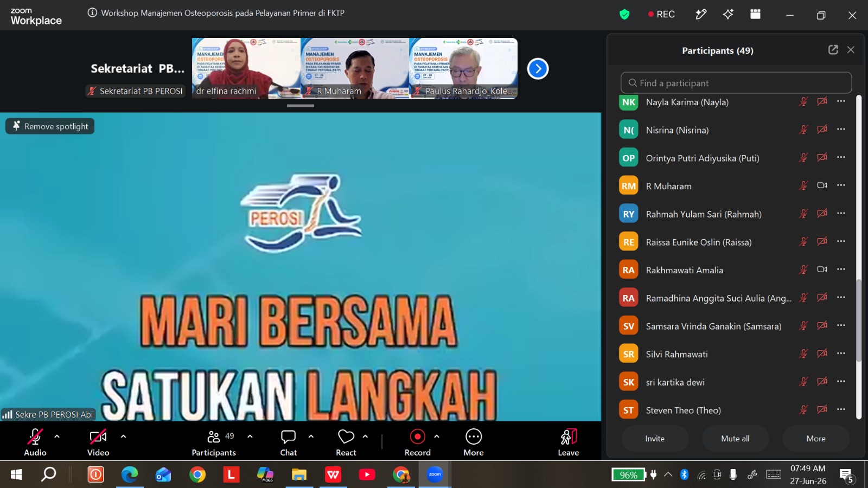Leave the meeting
This screenshot has height=488, width=868.
point(569,442)
